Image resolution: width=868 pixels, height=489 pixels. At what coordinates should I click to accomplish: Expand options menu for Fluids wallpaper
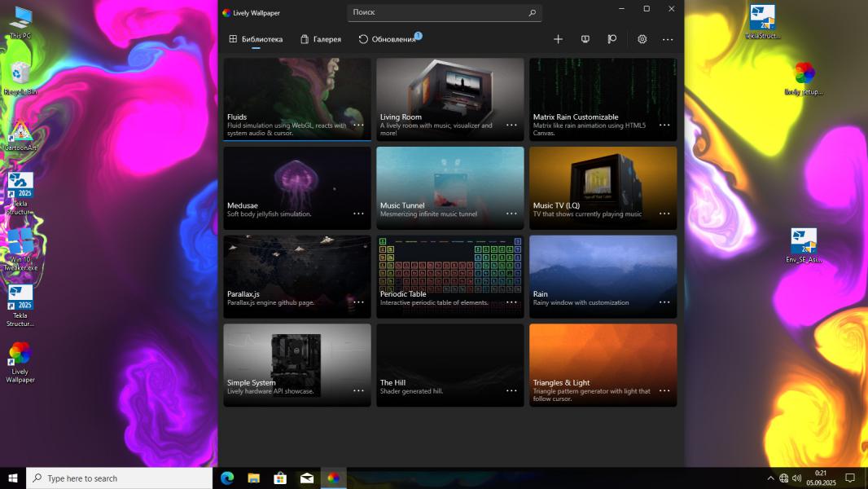pos(358,125)
